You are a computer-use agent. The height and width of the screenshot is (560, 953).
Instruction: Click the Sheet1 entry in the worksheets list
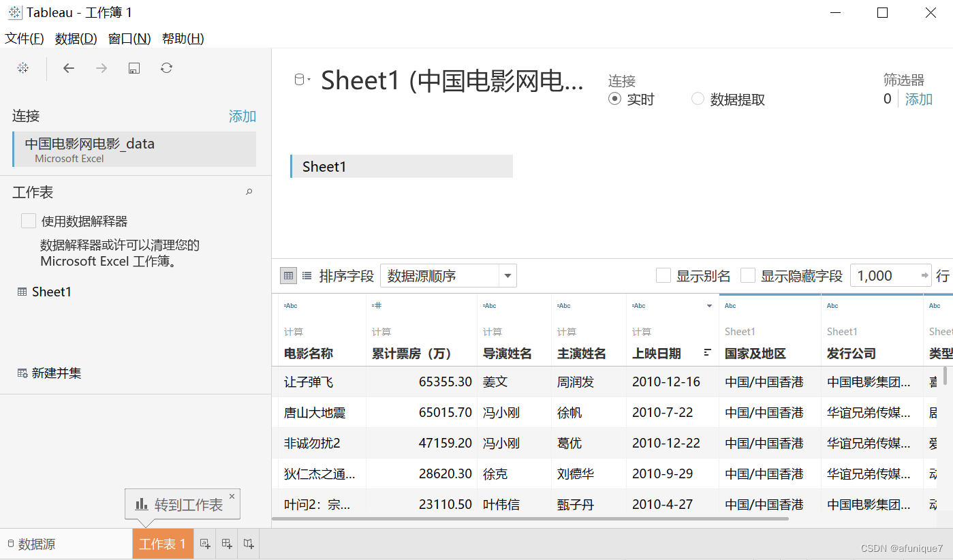pos(52,292)
